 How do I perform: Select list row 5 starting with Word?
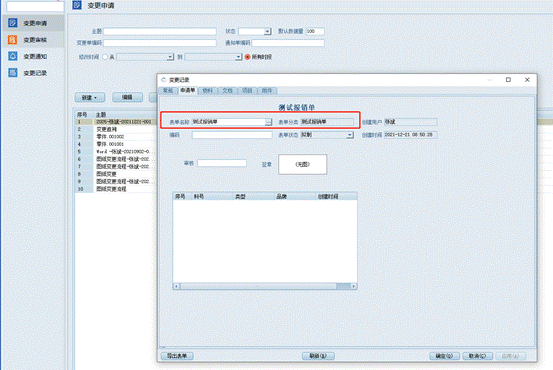point(115,152)
